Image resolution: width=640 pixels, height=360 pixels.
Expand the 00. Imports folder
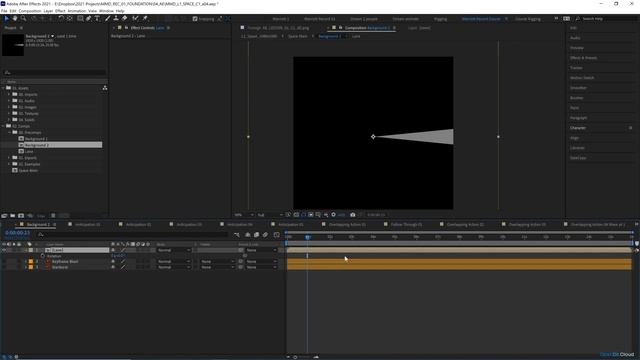(x=9, y=94)
